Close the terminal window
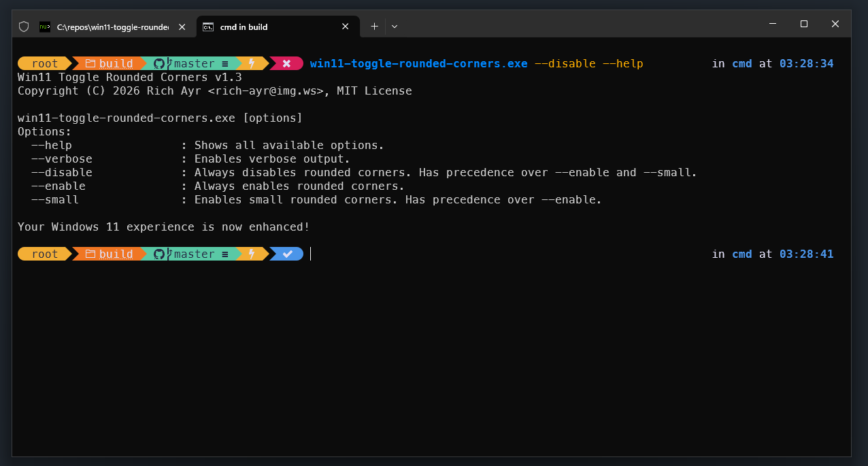The image size is (868, 466). tap(835, 24)
